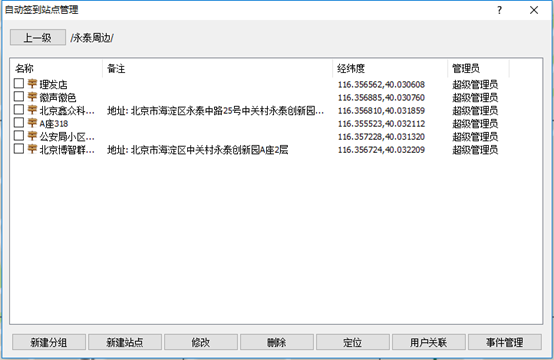Select the 理发店 station name
The height and width of the screenshot is (360, 554).
53,85
